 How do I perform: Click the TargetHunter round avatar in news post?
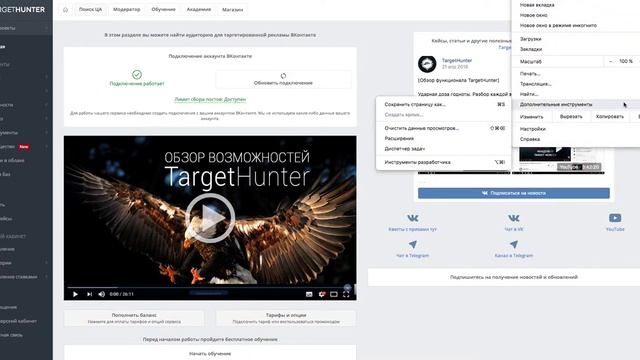(x=427, y=64)
